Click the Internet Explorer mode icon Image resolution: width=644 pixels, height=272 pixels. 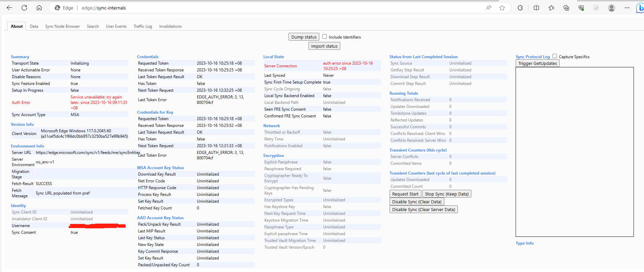(x=596, y=8)
